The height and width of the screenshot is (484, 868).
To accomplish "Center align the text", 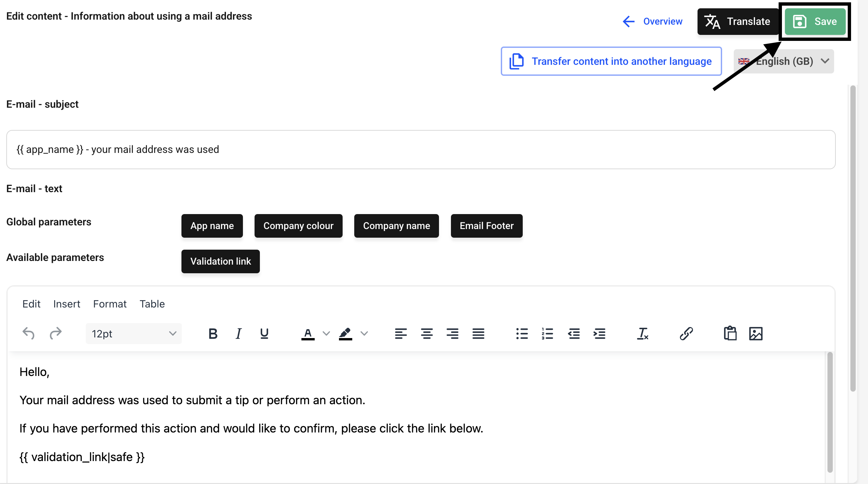I will click(427, 334).
